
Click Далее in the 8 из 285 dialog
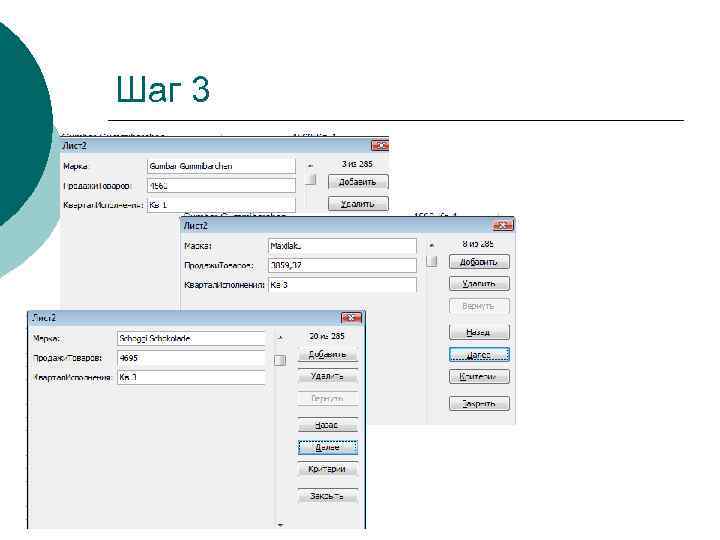click(479, 354)
